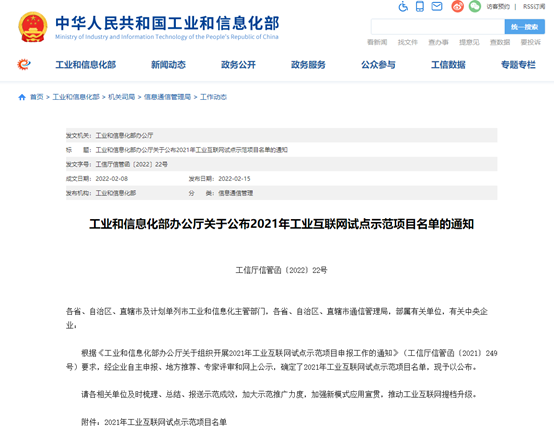The width and height of the screenshot is (554, 434).
Task: Open the RSS订阅 link
Action: coord(534,6)
